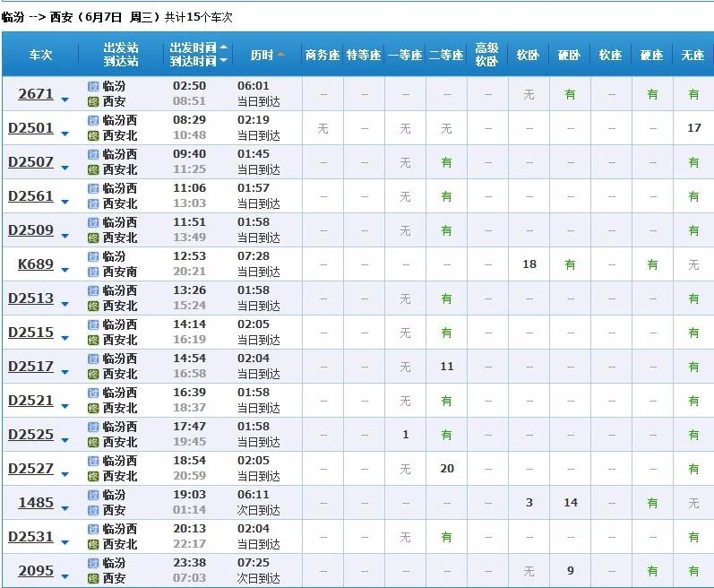Sort by departure time using 出发时间 header
The height and width of the screenshot is (588, 714).
pos(199,48)
